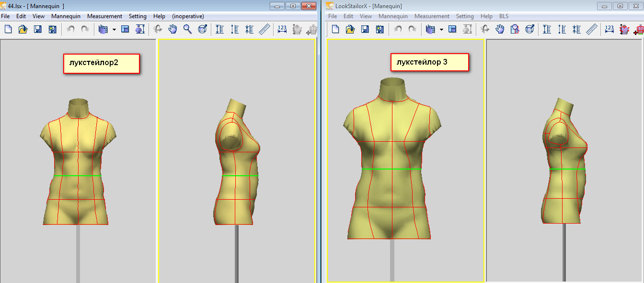Image resolution: width=644 pixels, height=283 pixels.
Task: Click first vertical measure icon in 44.lsx window
Action: click(x=220, y=29)
